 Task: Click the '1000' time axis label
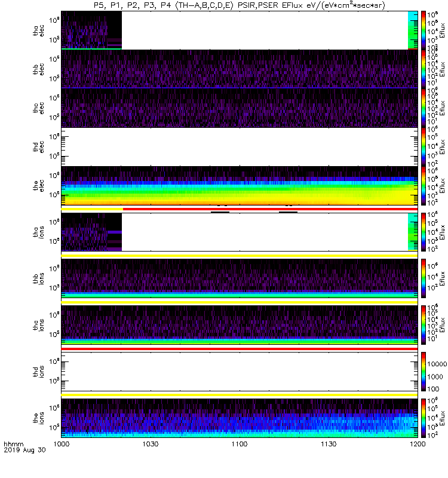point(62,444)
